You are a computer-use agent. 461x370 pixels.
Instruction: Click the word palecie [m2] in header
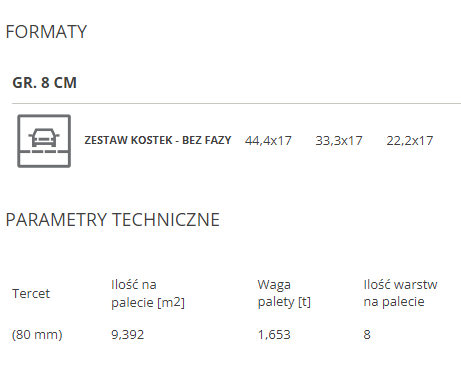point(148,303)
